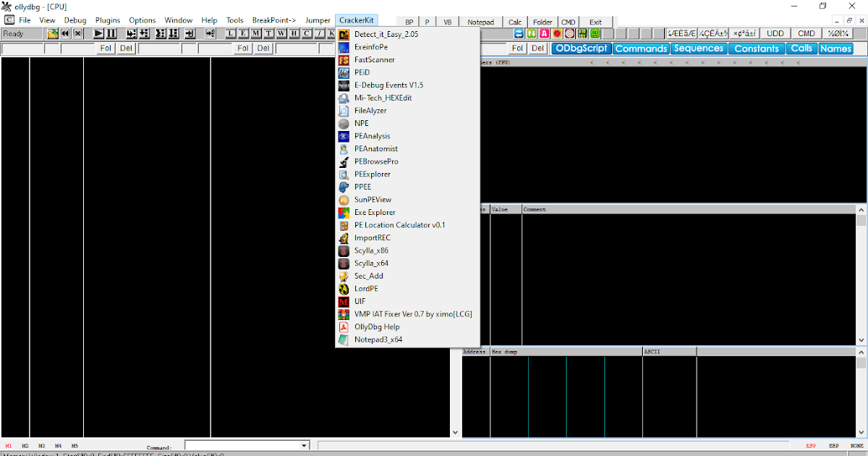Open Mi-Tech_HEXEdit
This screenshot has height=456, width=868.
tap(407, 98)
